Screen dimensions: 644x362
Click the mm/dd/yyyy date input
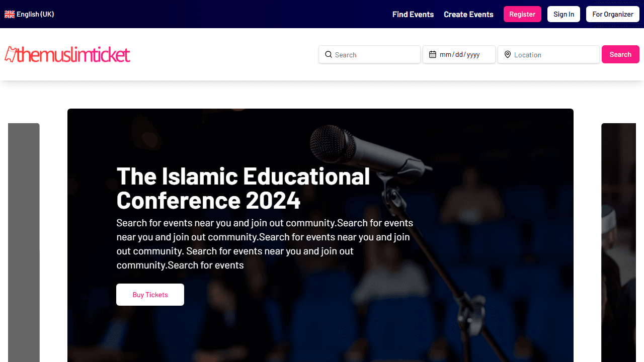click(459, 54)
